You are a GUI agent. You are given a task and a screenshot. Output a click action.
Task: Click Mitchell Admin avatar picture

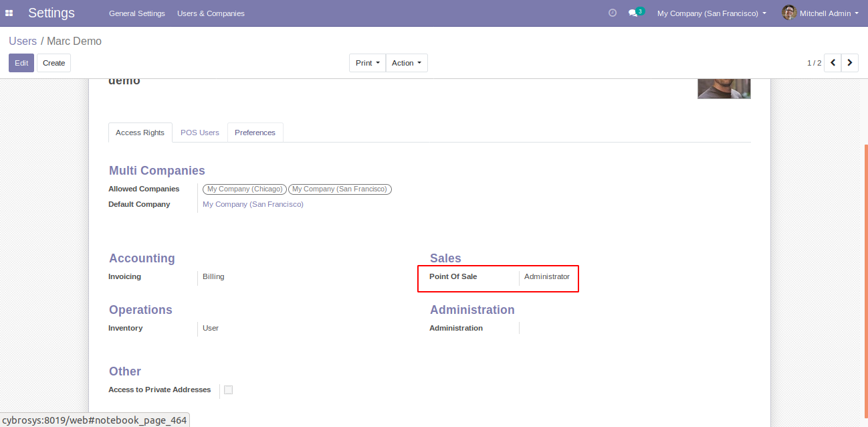click(789, 13)
